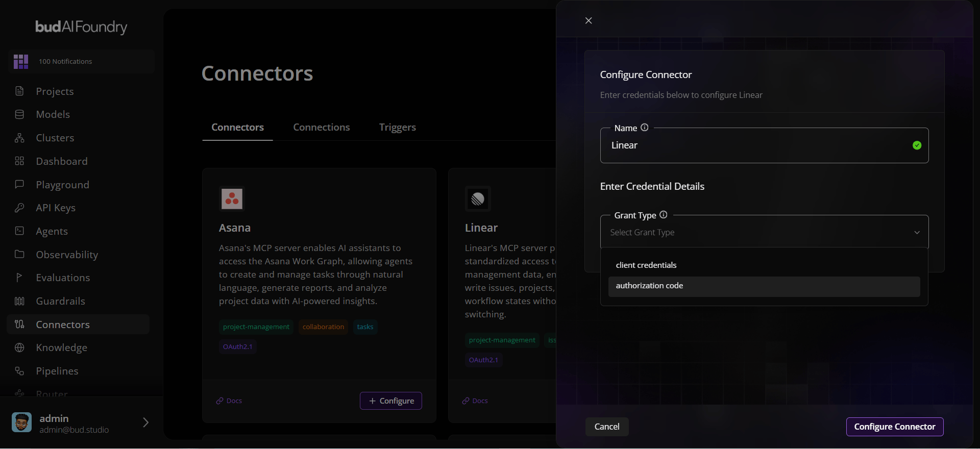The height and width of the screenshot is (449, 980).
Task: Click the budAIFoundry logo
Action: (81, 27)
